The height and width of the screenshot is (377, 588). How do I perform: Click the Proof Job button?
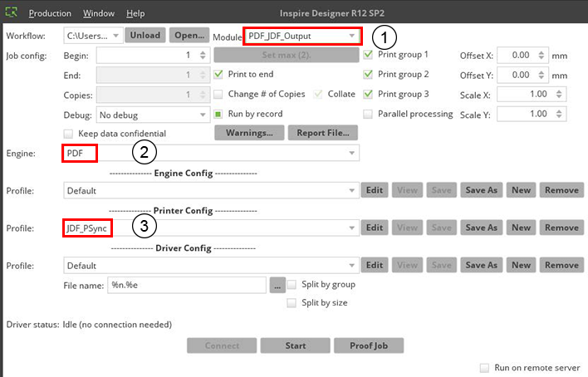368,345
